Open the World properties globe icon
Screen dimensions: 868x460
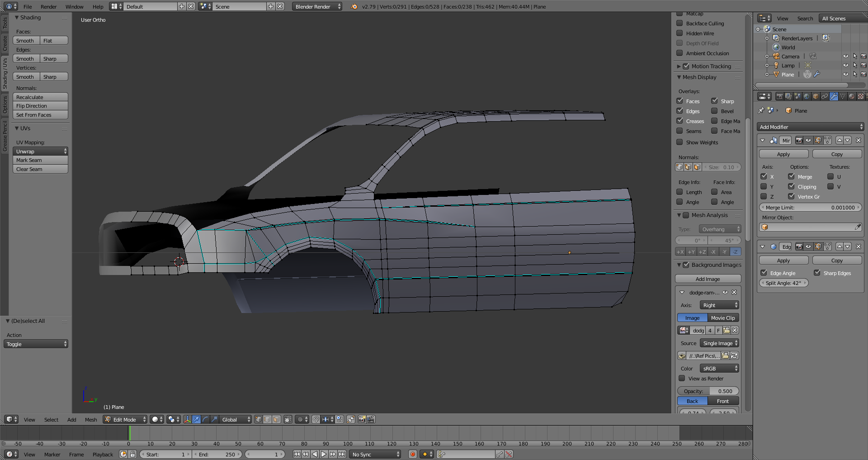point(807,96)
